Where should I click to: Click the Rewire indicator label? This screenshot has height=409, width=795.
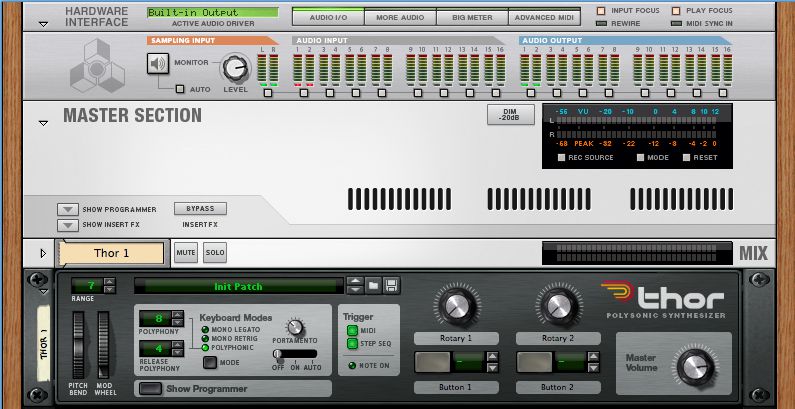point(626,23)
